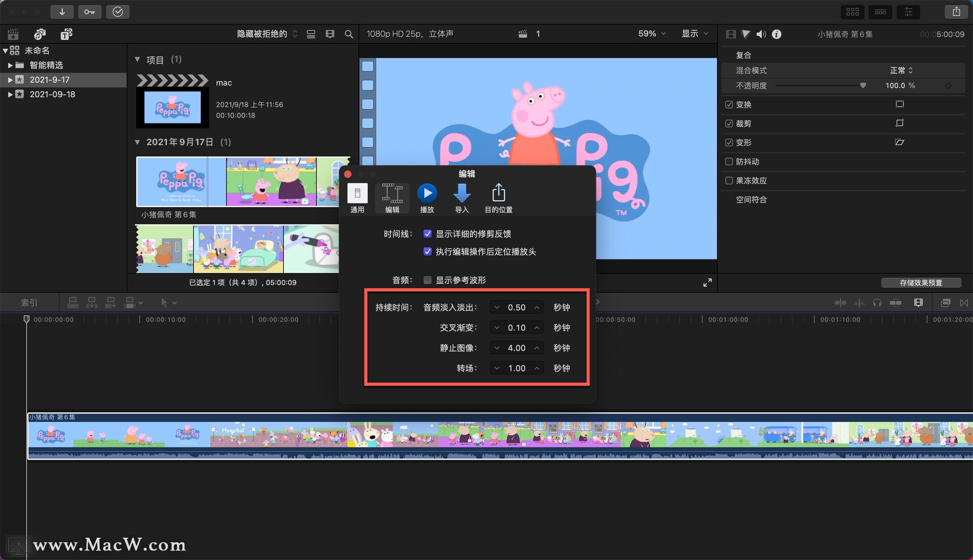Enable show reference waveforms checkbox
The height and width of the screenshot is (560, 973).
427,280
